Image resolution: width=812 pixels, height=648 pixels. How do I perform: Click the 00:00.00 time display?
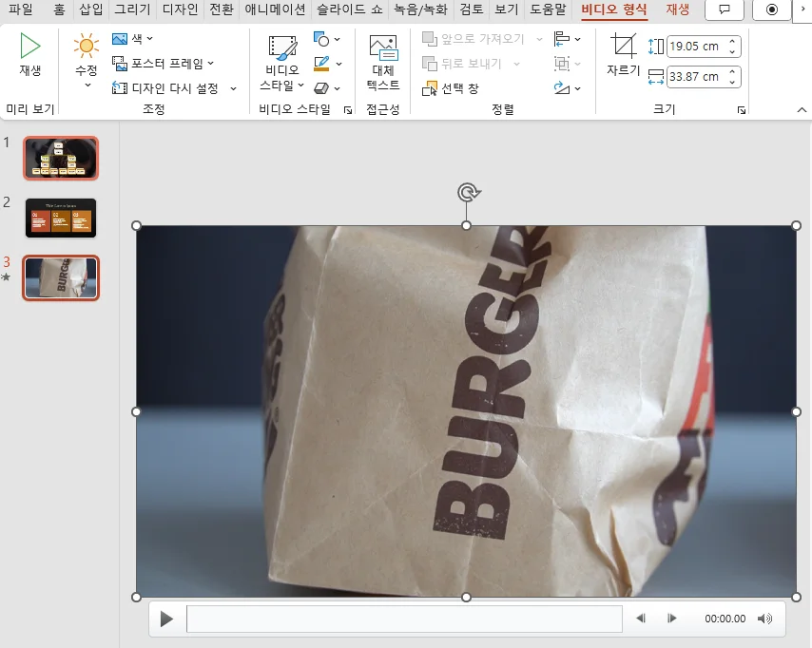tap(725, 619)
